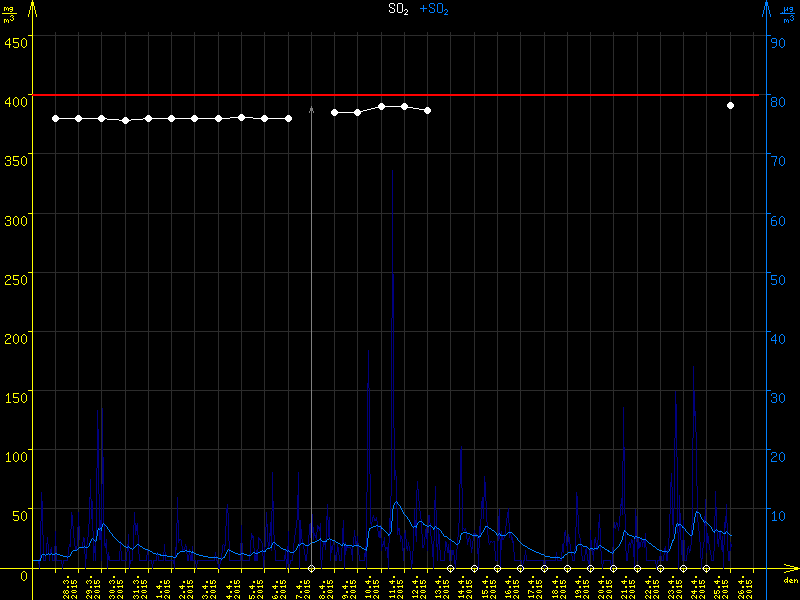Image resolution: width=800 pixels, height=600 pixels.
Task: Click the yellow 0 at axis origin
Action: pyautogui.click(x=24, y=575)
